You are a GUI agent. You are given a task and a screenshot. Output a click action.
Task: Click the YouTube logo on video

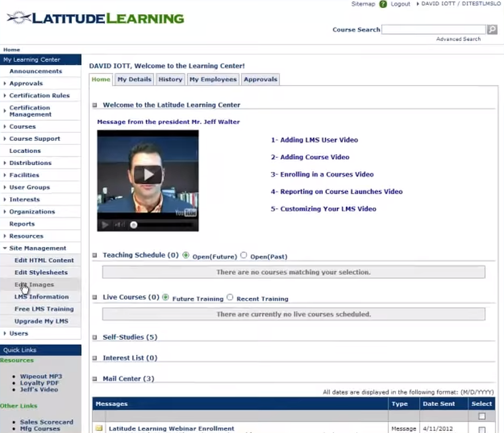(x=186, y=212)
